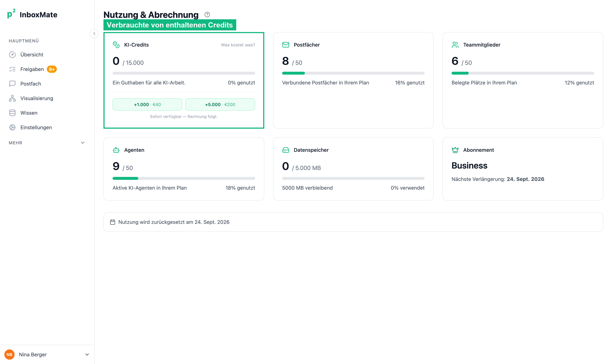
Task: Click the calendar icon in reset notice
Action: click(x=112, y=222)
